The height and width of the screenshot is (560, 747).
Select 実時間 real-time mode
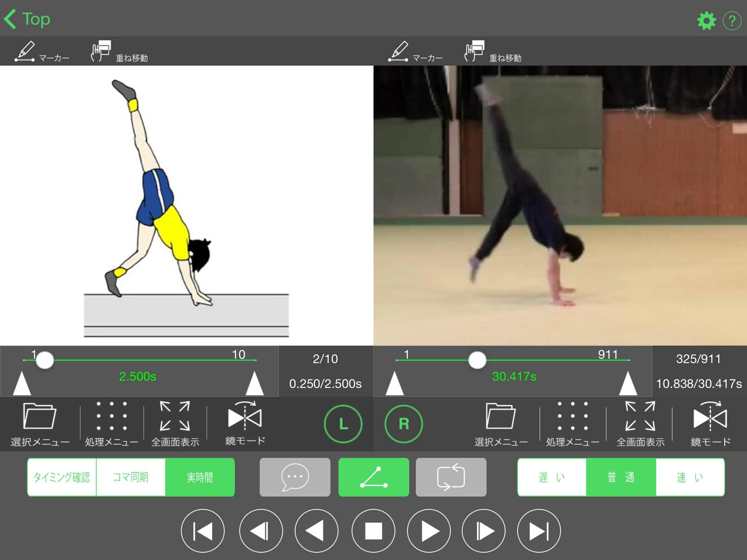[200, 477]
